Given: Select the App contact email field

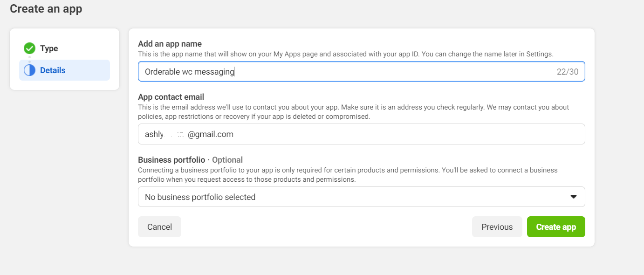Looking at the screenshot, I should point(361,134).
